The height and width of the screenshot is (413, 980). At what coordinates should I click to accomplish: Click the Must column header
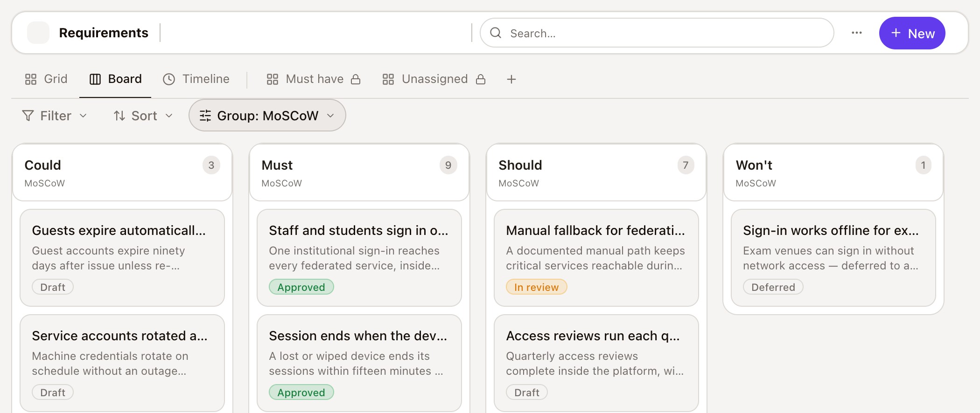click(x=359, y=172)
